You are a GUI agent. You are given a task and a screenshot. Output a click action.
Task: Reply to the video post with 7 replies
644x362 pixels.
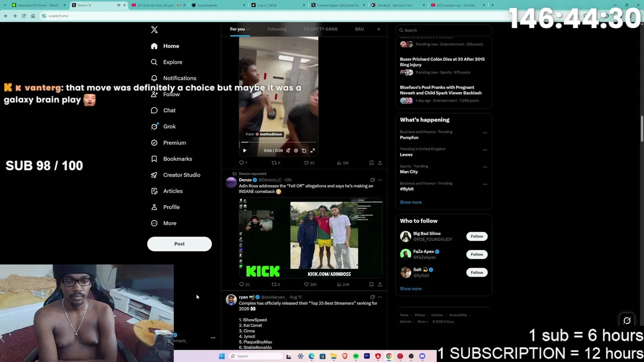click(243, 163)
